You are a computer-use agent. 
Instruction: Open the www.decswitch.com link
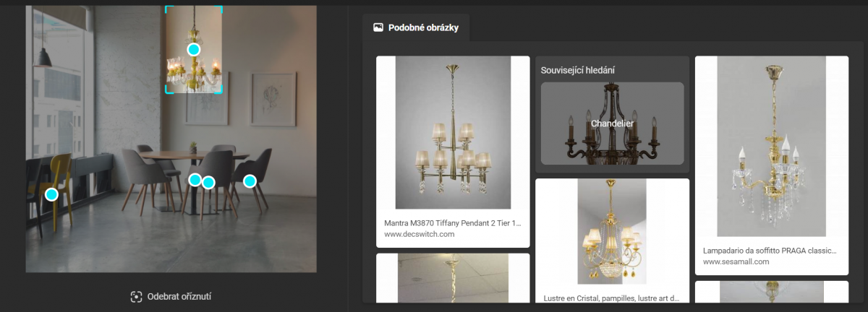pyautogui.click(x=419, y=234)
